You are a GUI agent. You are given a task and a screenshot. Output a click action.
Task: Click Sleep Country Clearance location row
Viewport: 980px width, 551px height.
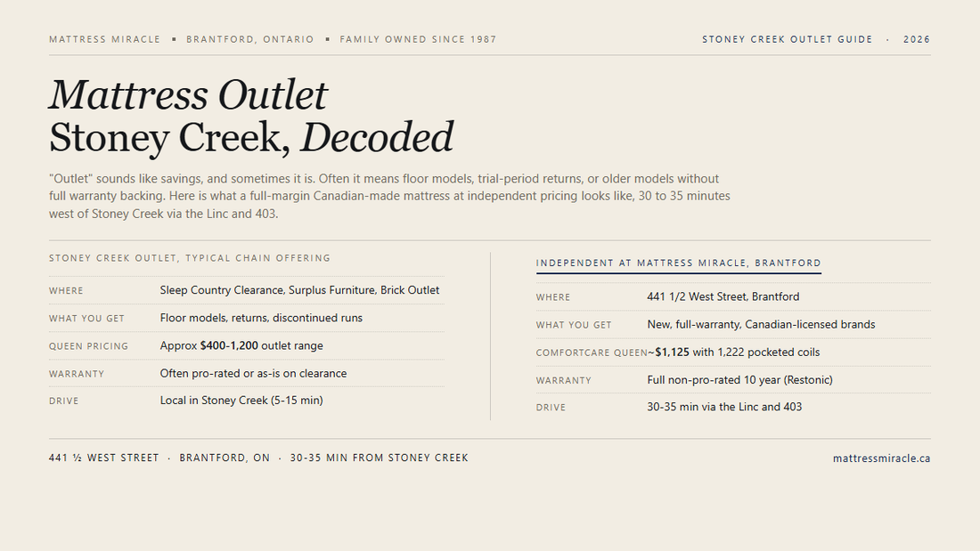tap(247, 290)
